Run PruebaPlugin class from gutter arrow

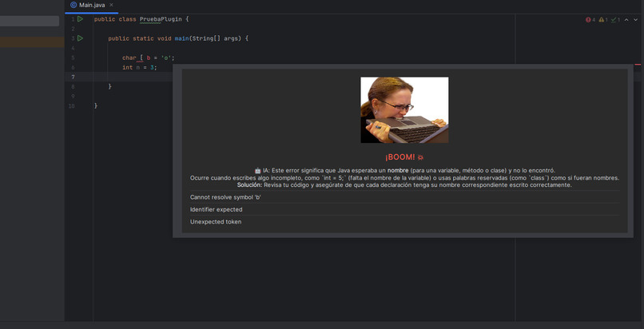click(80, 19)
